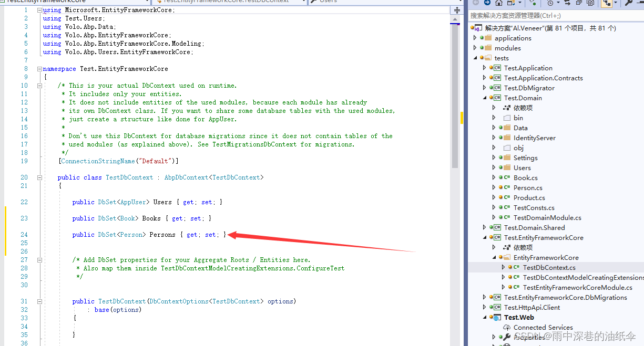Click the forward navigation arrow in Solution Explorer

(487, 3)
